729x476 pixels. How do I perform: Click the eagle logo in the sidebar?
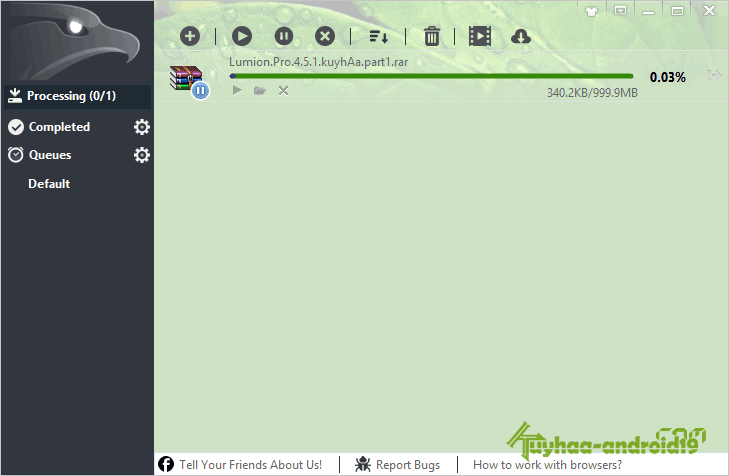point(77,41)
